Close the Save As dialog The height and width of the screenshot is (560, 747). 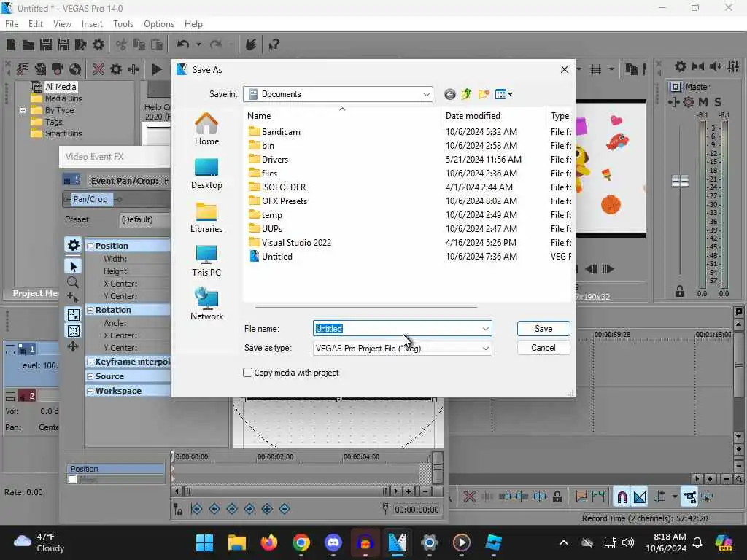[x=564, y=69]
